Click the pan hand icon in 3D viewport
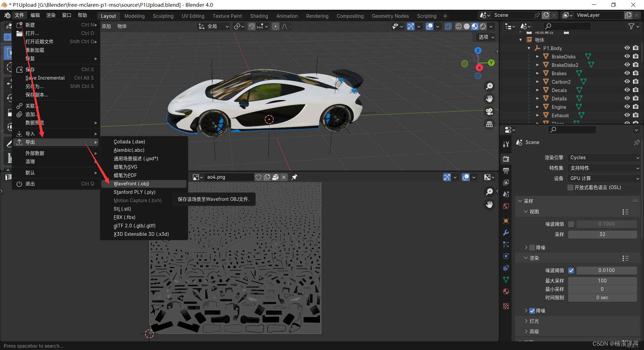The image size is (644, 350). tap(489, 99)
